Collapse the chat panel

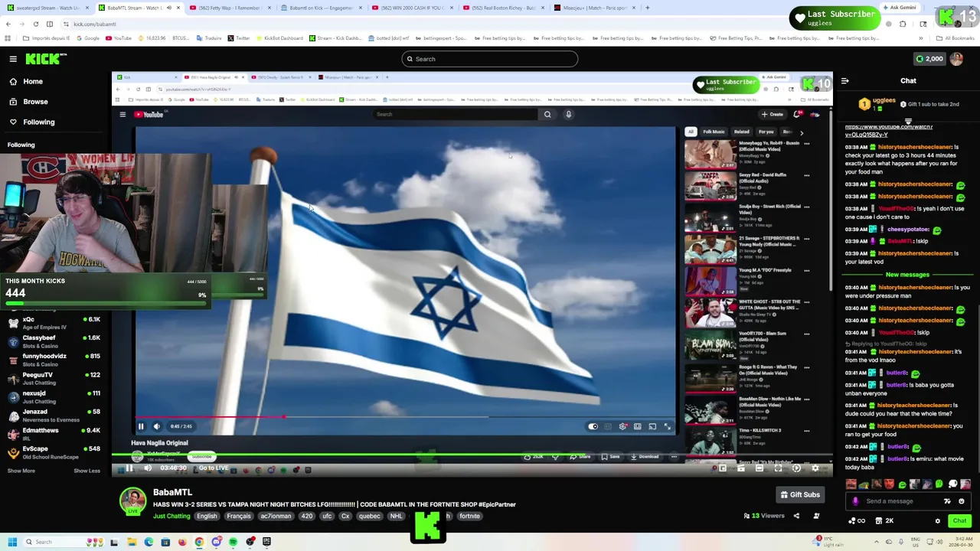[x=844, y=80]
